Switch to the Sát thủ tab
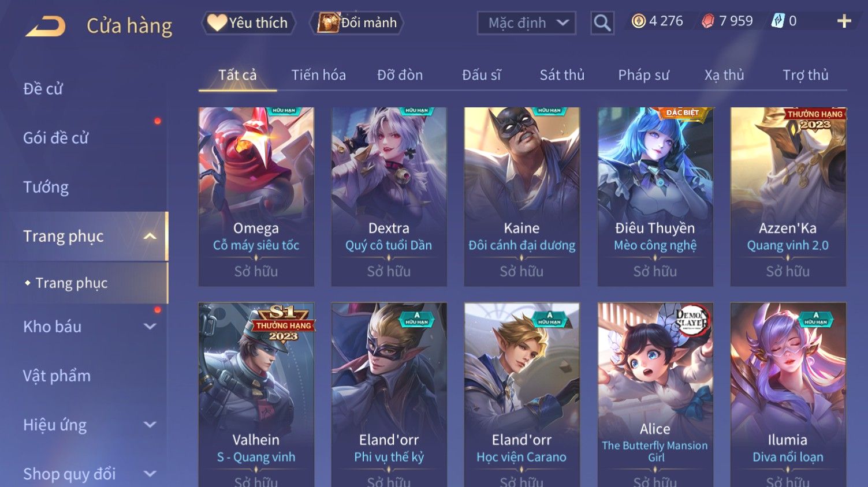The image size is (868, 487). point(562,75)
